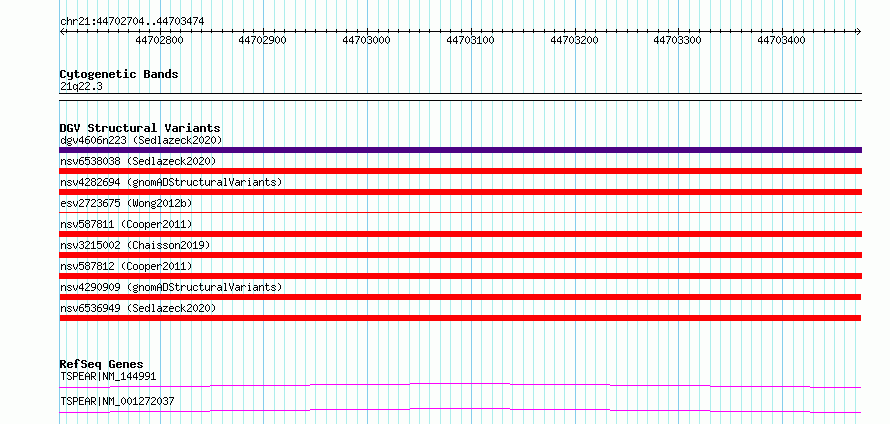Click the red nsv587811 variant bar
Viewport: 890px width, 424px height.
[460, 234]
